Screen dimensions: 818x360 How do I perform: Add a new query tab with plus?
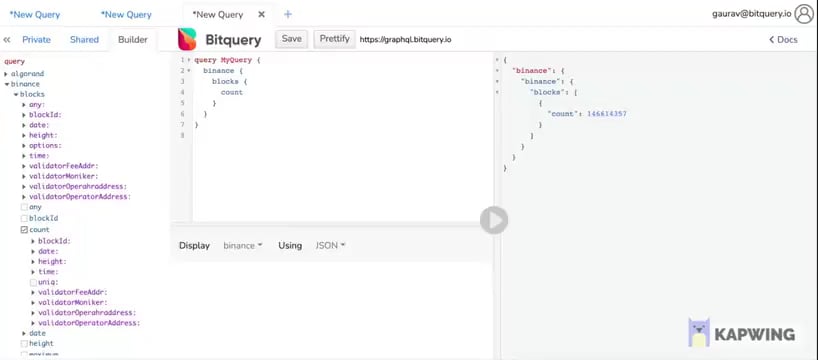(x=287, y=15)
